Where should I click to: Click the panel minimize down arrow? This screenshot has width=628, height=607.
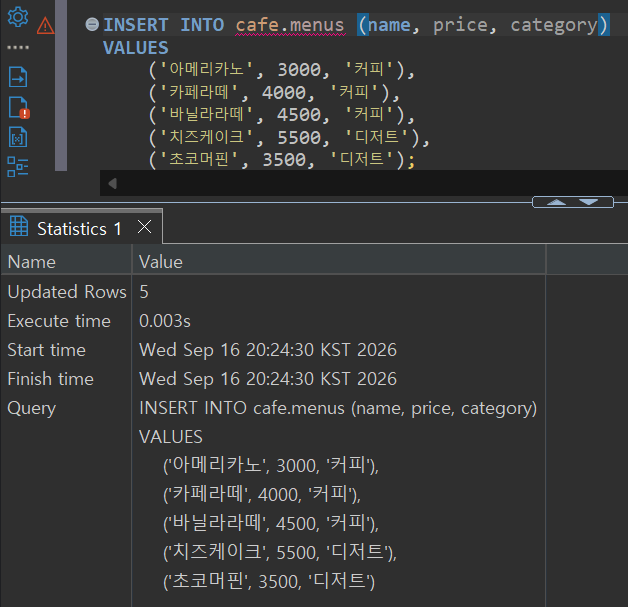588,202
